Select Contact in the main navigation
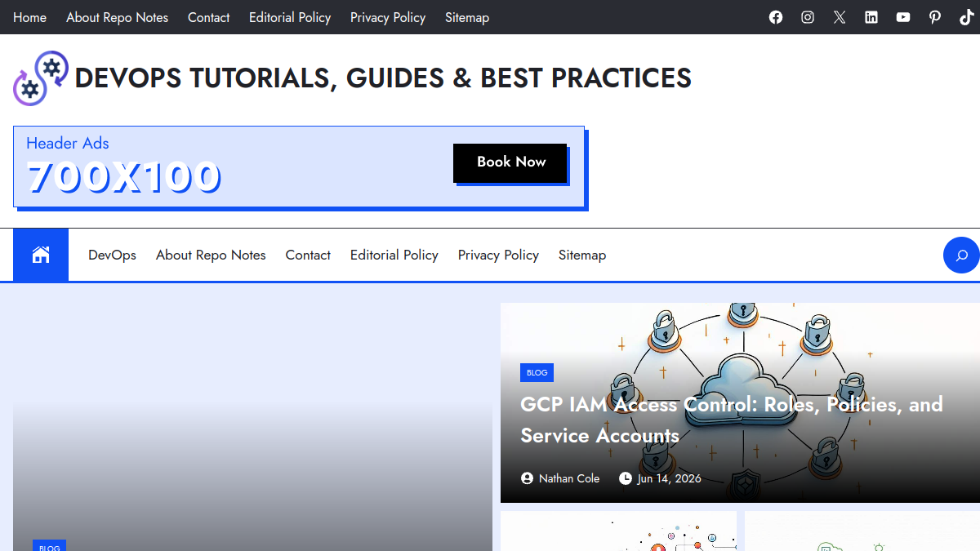Image resolution: width=980 pixels, height=551 pixels. (308, 255)
